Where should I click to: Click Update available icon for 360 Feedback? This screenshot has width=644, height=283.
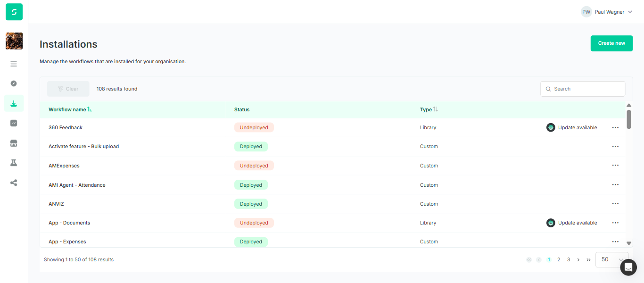tap(551, 127)
